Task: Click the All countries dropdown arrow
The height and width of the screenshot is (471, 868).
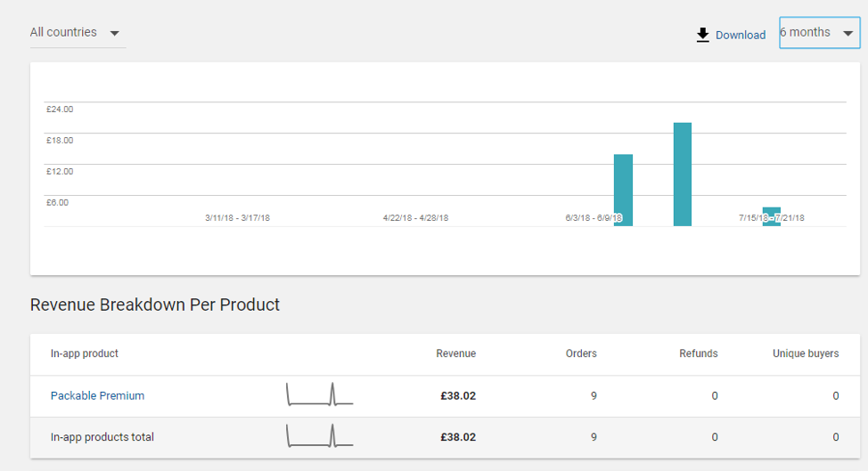Action: click(115, 33)
